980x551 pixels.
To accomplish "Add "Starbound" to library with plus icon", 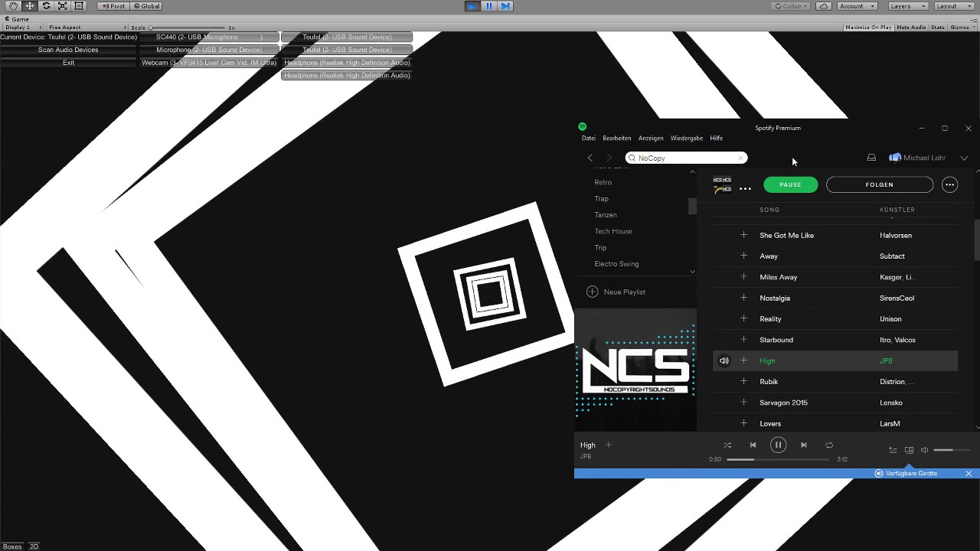I will pos(743,340).
